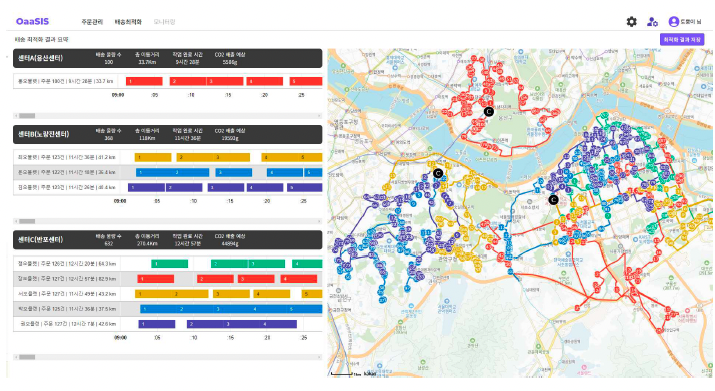Viewport: 715px width, 391px height.
Task: Select the black C depot marker near yellow route
Action: (438, 173)
